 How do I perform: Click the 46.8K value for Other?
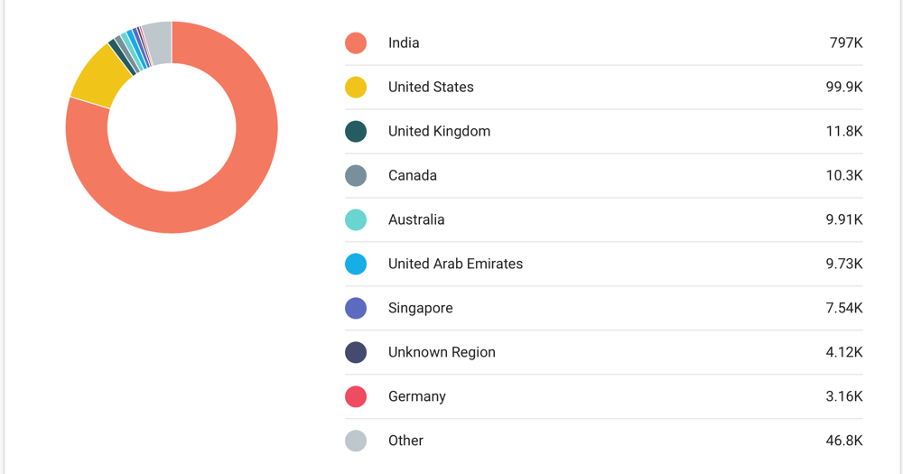point(844,441)
